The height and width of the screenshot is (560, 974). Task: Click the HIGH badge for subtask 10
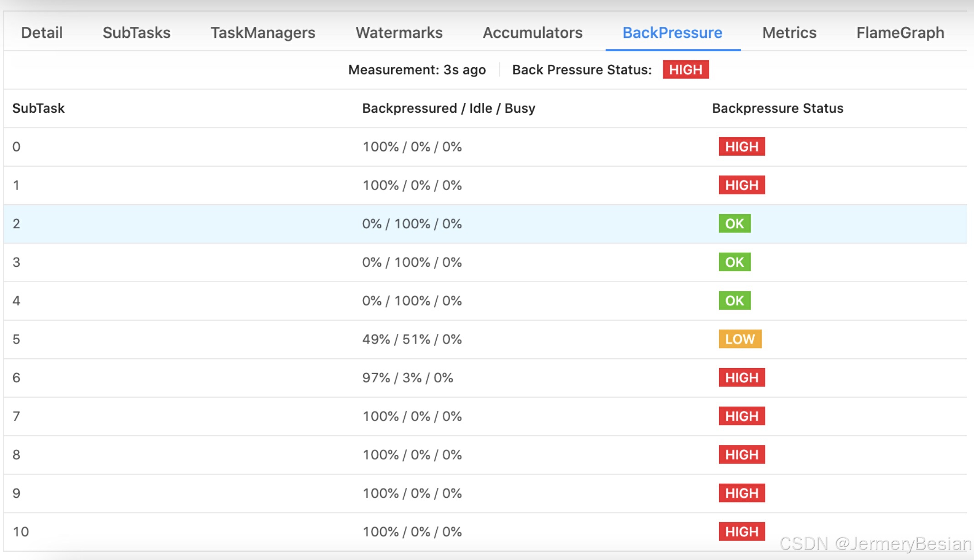(x=742, y=532)
